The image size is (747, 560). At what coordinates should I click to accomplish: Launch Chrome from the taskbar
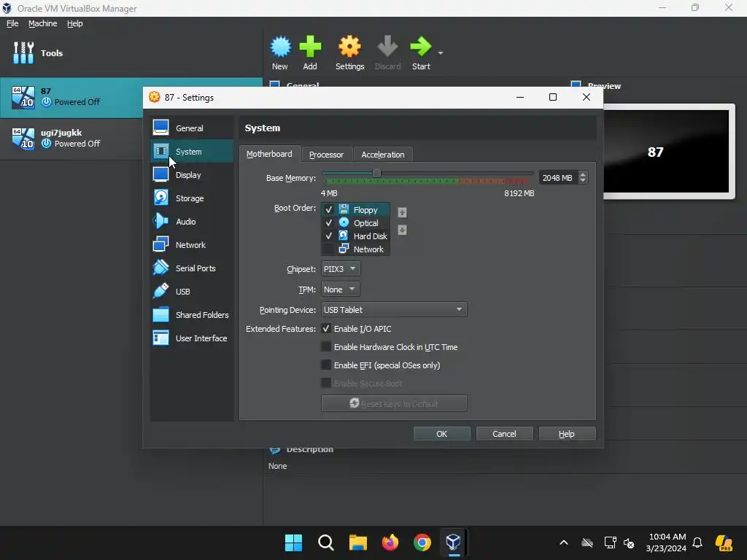[422, 542]
